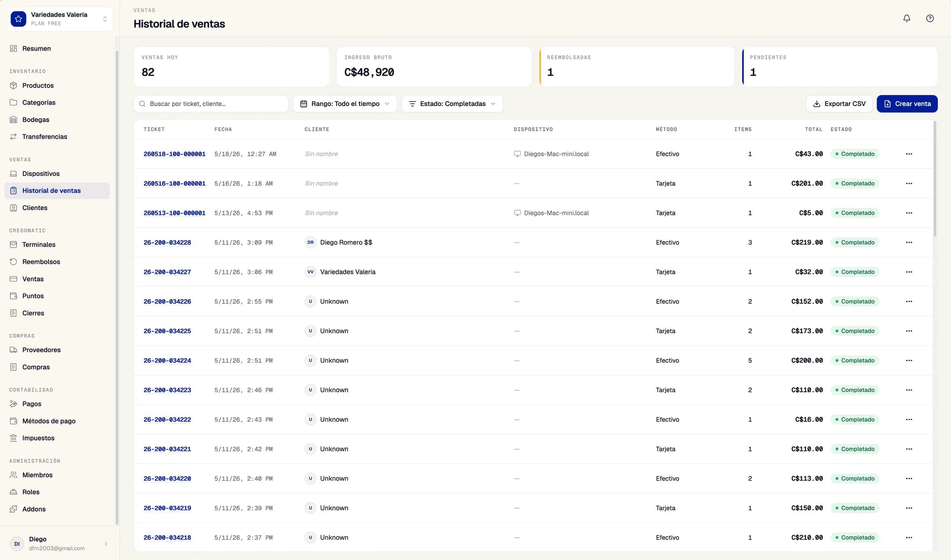Viewport: 951px width, 560px height.
Task: Open the Rango: Todo el tiempo dropdown
Action: click(x=345, y=104)
